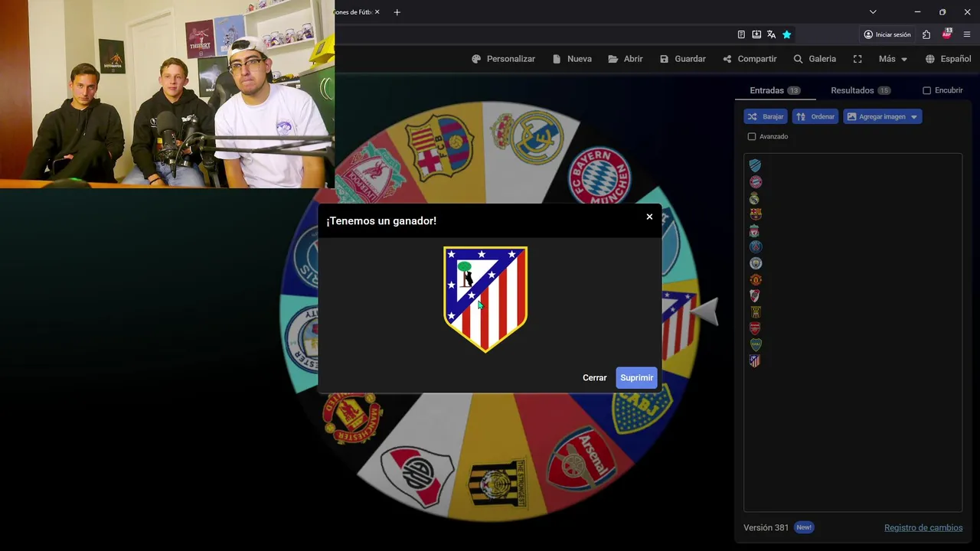Select The Strongest entry in list
Image resolution: width=980 pixels, height=551 pixels.
pyautogui.click(x=755, y=312)
